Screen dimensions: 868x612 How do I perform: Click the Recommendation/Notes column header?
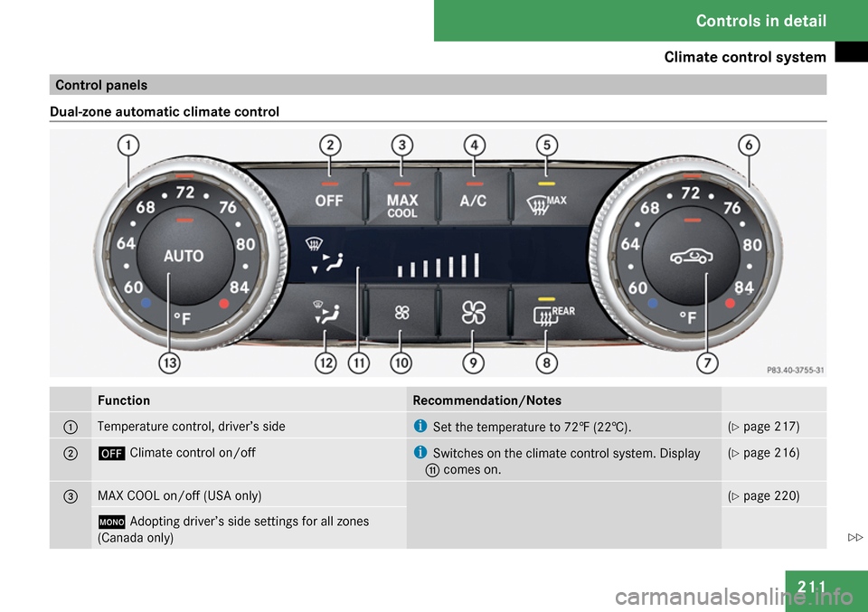487,400
